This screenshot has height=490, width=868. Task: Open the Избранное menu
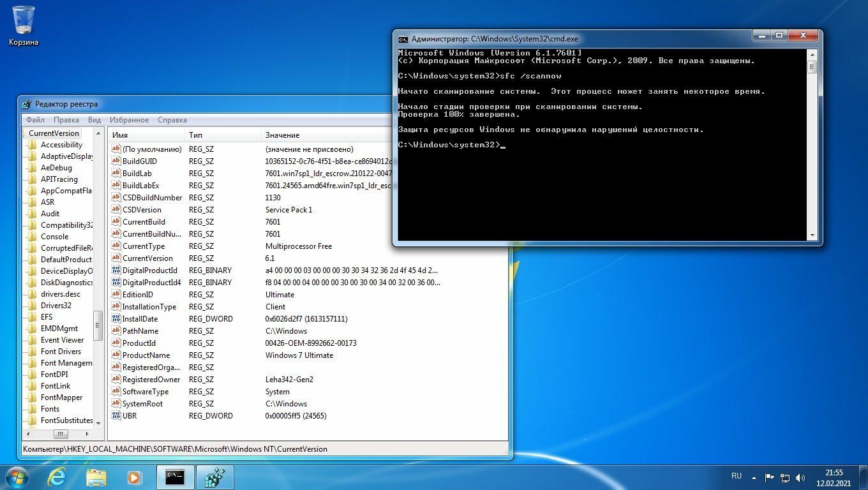tap(129, 120)
